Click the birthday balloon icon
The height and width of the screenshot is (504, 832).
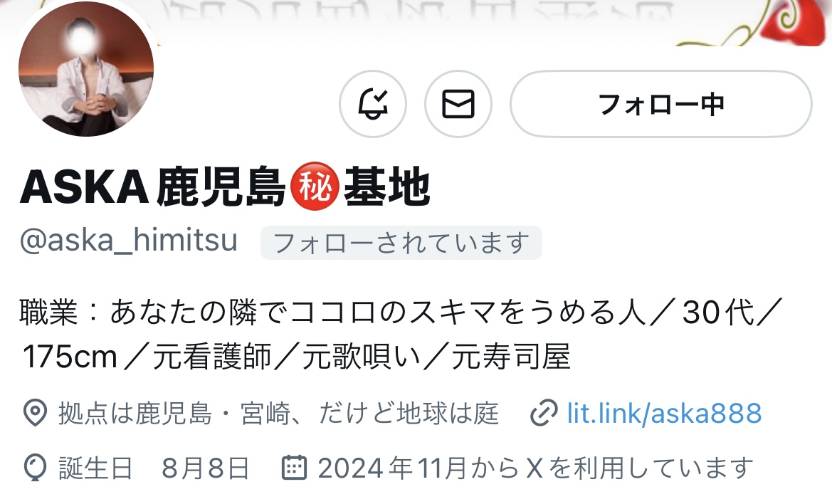point(35,468)
